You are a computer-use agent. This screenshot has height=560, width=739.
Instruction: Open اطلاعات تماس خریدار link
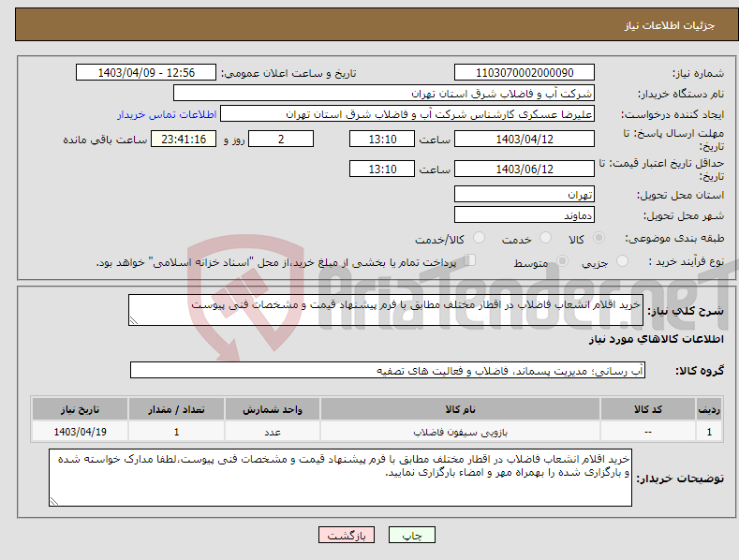pos(167,114)
